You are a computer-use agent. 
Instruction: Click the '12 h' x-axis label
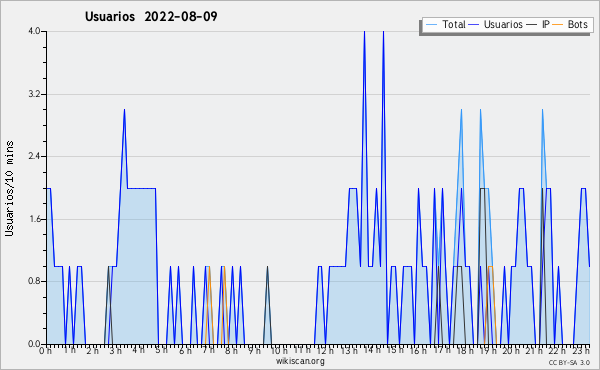[x=325, y=350]
